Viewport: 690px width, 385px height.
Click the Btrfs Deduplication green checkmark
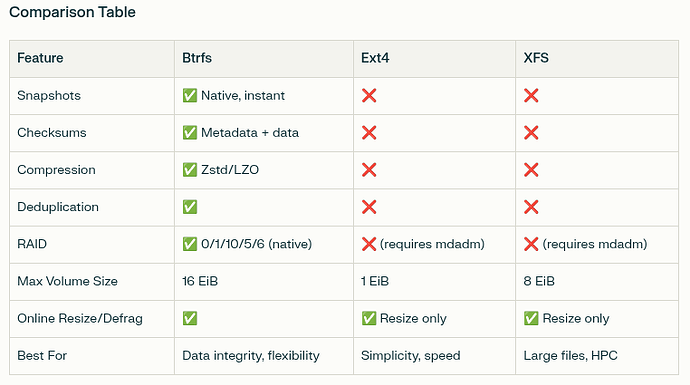click(x=190, y=207)
